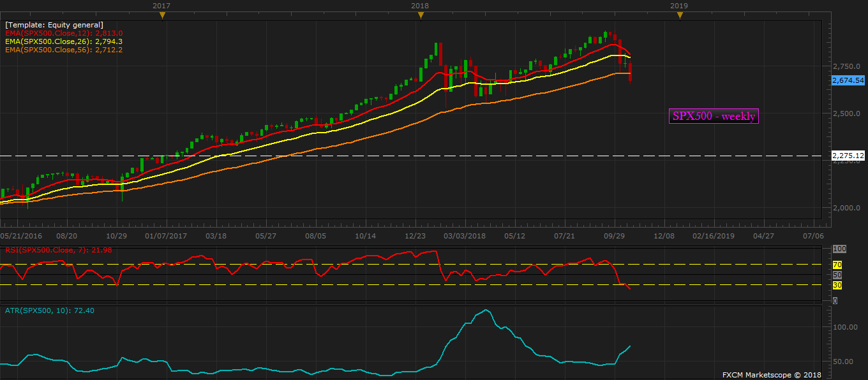
Task: Click the SPX500 - weekly label box
Action: pyautogui.click(x=714, y=116)
